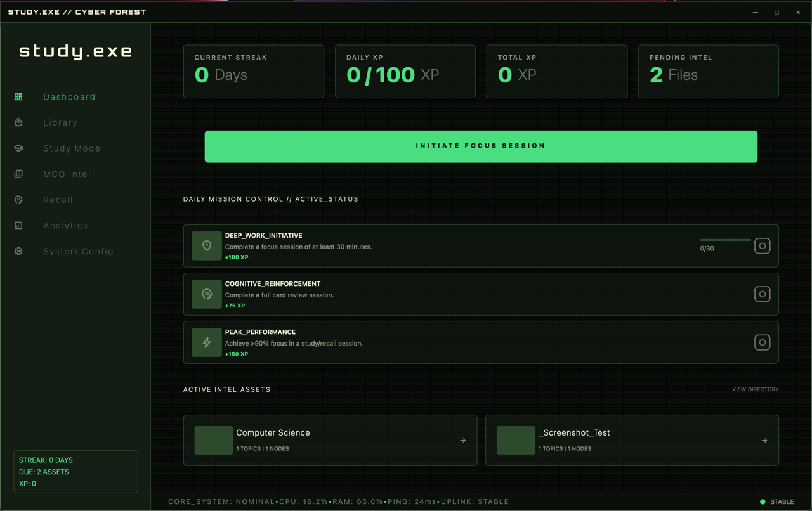Click the 'ACTIVE INTEL ASSETS' heading
This screenshot has width=812, height=511.
point(227,389)
